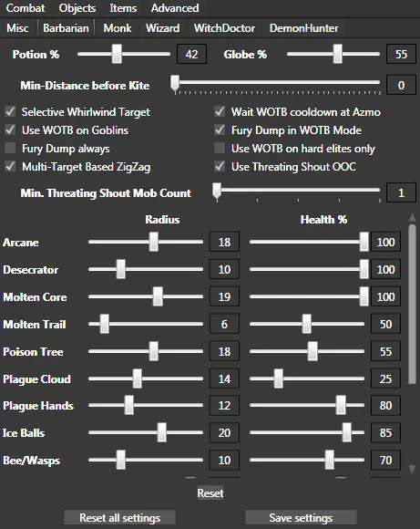Click Save settings button

pos(301,518)
